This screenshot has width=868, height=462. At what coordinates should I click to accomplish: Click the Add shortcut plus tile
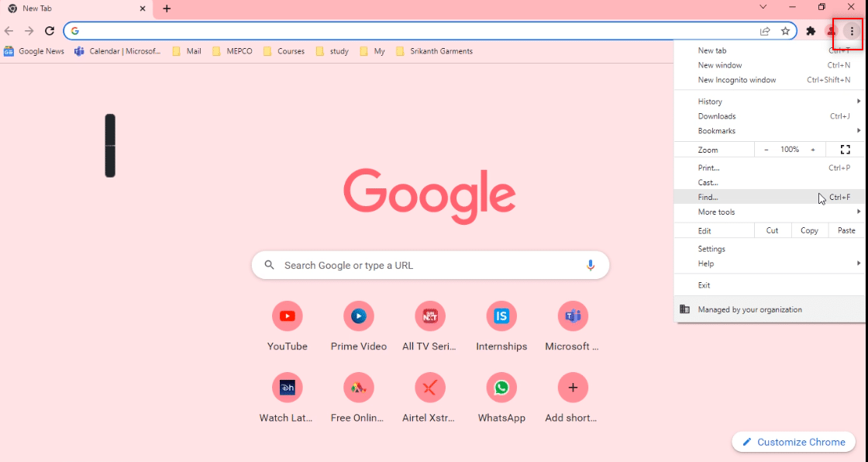tap(573, 398)
